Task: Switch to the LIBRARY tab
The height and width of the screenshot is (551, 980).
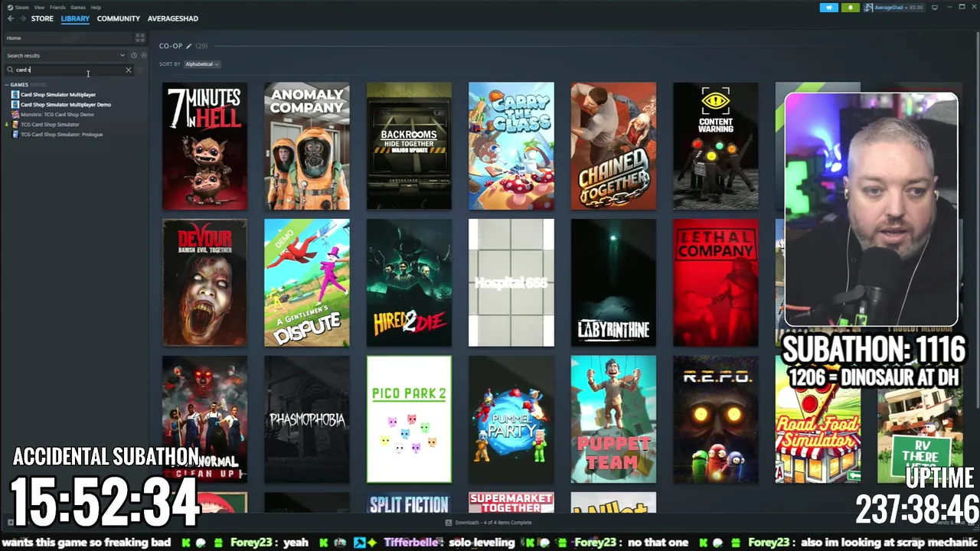Action: pyautogui.click(x=75, y=18)
